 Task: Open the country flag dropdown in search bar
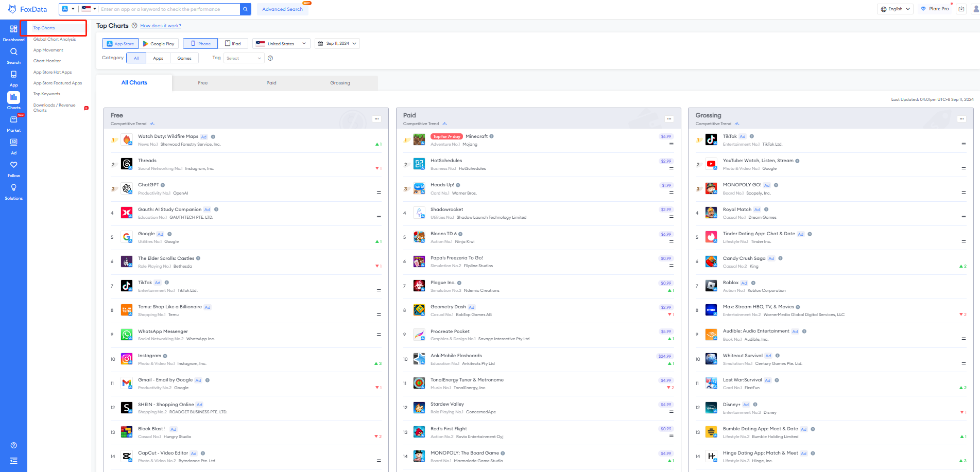click(89, 9)
